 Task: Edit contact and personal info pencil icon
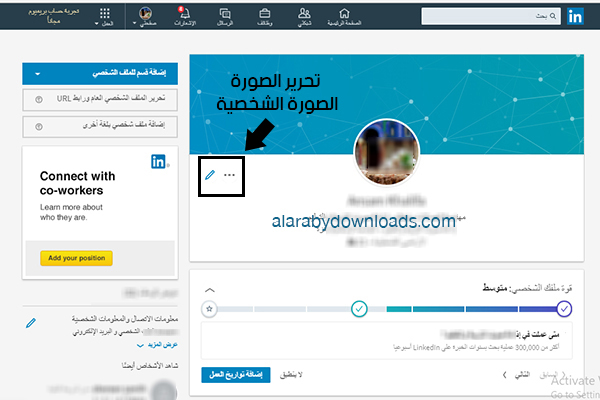click(31, 323)
